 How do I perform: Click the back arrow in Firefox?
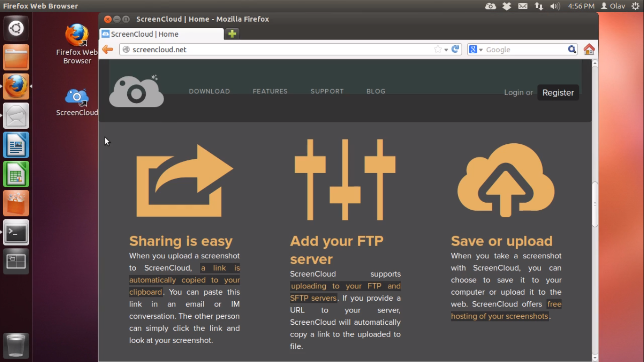(x=107, y=49)
